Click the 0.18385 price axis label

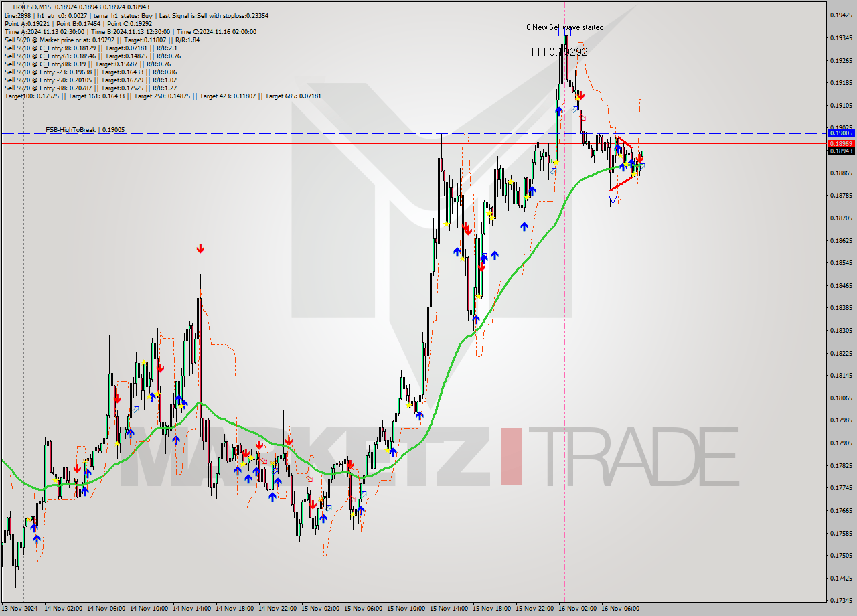[841, 308]
